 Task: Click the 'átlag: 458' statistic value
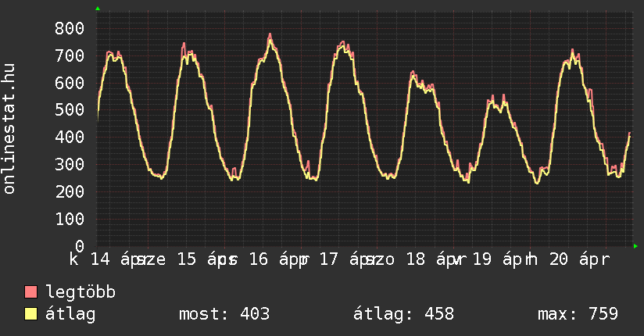(x=404, y=315)
